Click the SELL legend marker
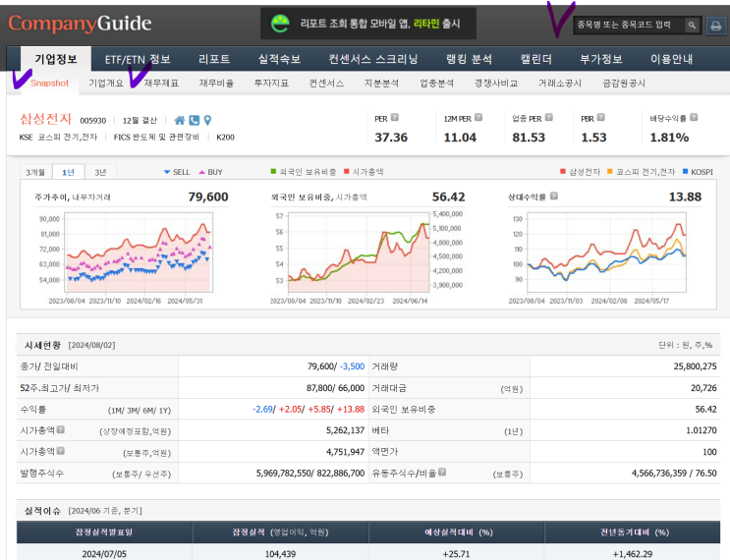Screen dimensions: 730x560 (167, 172)
